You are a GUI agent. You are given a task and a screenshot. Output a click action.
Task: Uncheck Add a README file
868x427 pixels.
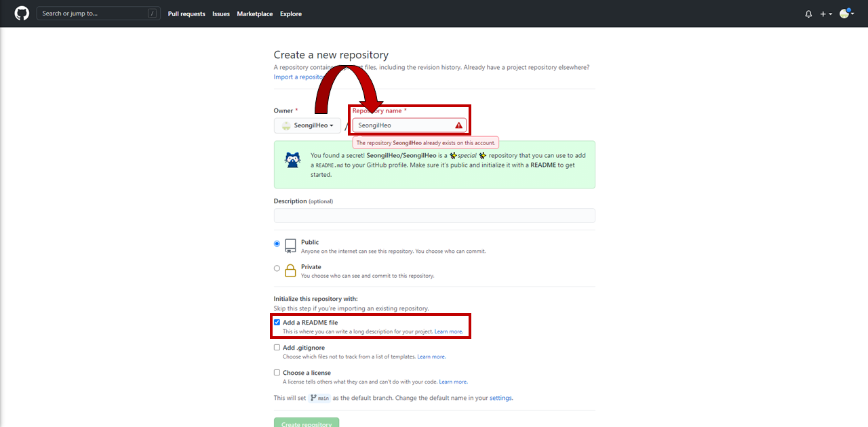277,322
